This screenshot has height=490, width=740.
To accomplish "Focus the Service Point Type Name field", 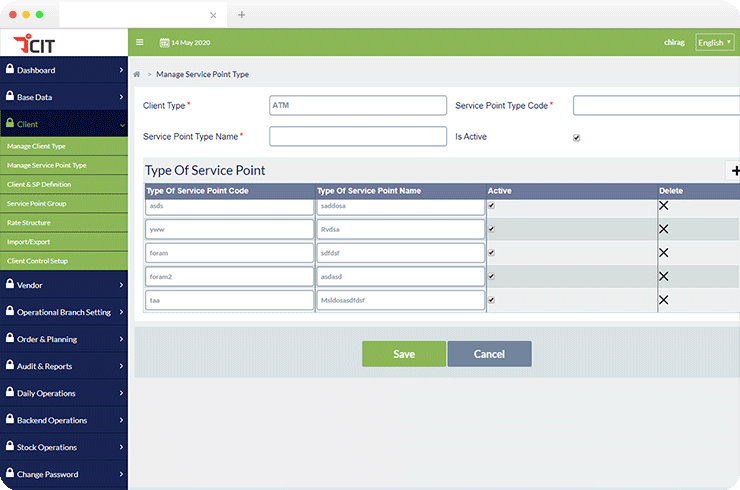I will coord(358,136).
